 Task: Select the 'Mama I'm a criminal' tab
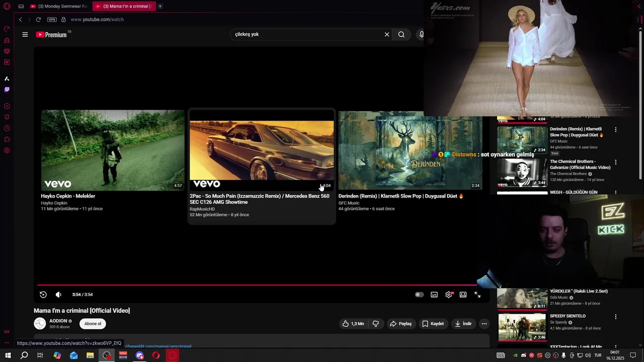[124, 6]
